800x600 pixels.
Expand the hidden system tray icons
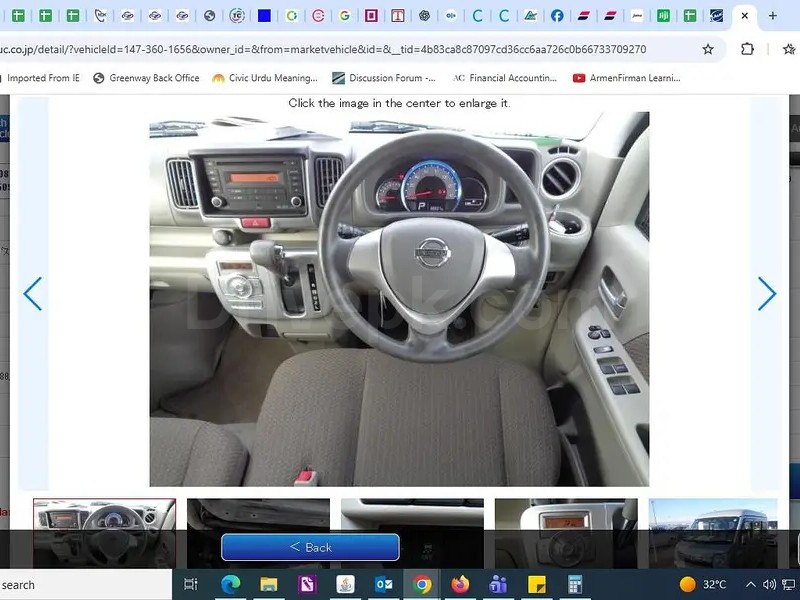751,584
